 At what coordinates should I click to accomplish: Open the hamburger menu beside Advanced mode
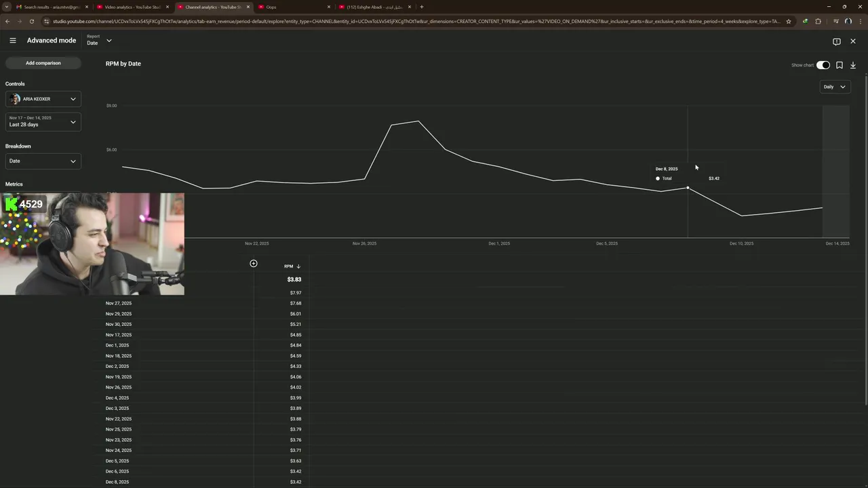(13, 41)
